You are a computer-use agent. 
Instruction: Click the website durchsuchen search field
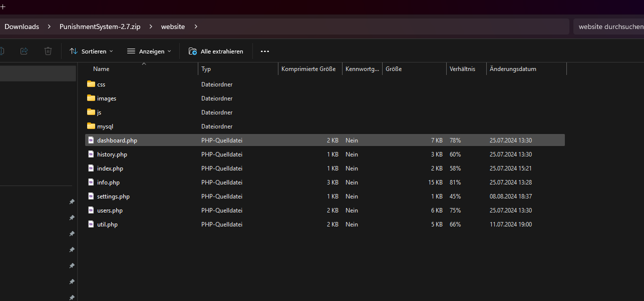pyautogui.click(x=608, y=26)
